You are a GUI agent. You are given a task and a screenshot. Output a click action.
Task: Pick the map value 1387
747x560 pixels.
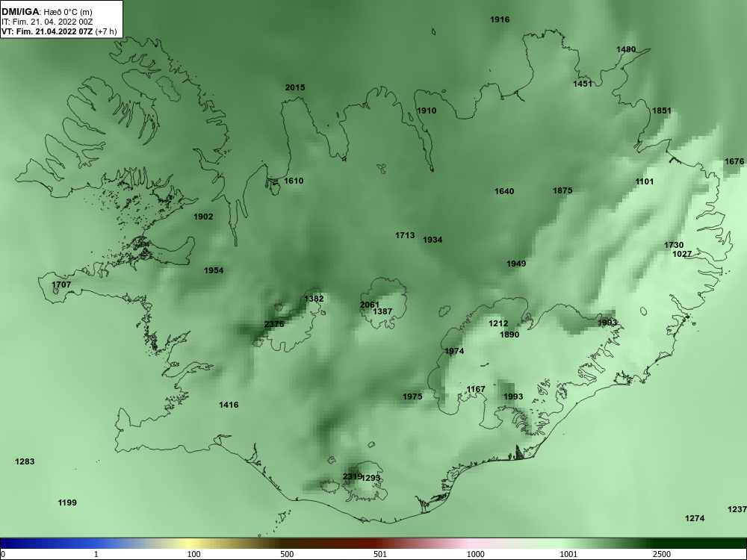(x=382, y=311)
